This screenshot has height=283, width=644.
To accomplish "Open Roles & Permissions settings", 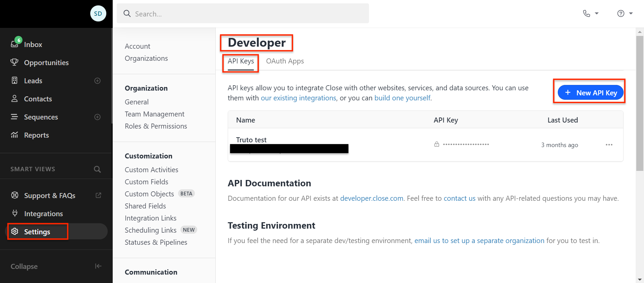I will (156, 126).
